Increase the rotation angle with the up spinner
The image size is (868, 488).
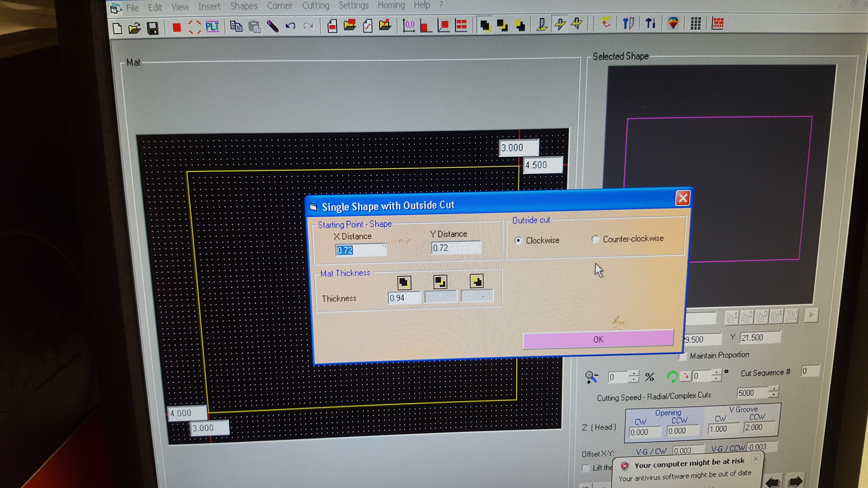[x=716, y=372]
